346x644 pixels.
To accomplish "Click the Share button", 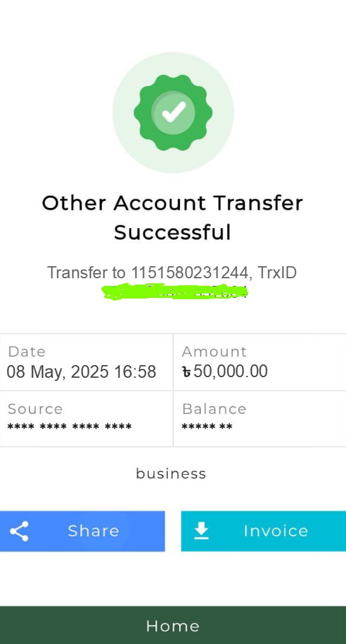I will click(82, 531).
